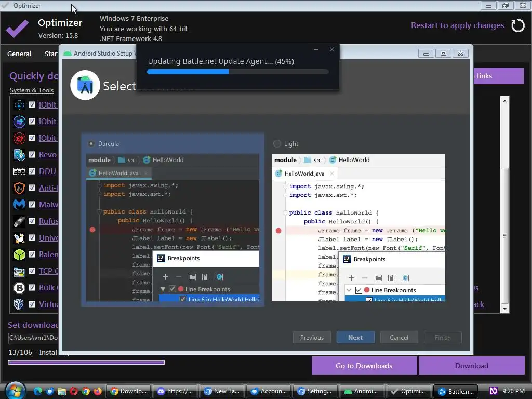Click add breakpoint plus in Darcula preview
This screenshot has width=532, height=399.
click(x=165, y=277)
